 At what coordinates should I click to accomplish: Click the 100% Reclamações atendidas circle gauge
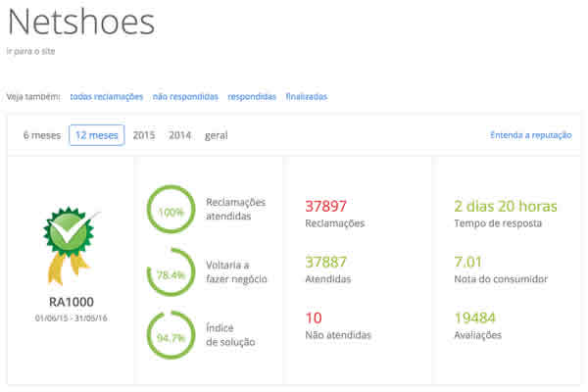coord(171,211)
